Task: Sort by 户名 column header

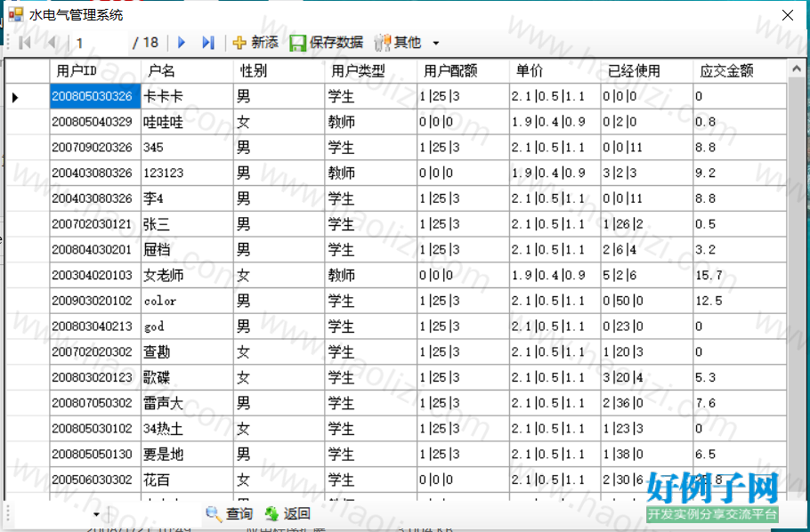Action: pos(187,71)
